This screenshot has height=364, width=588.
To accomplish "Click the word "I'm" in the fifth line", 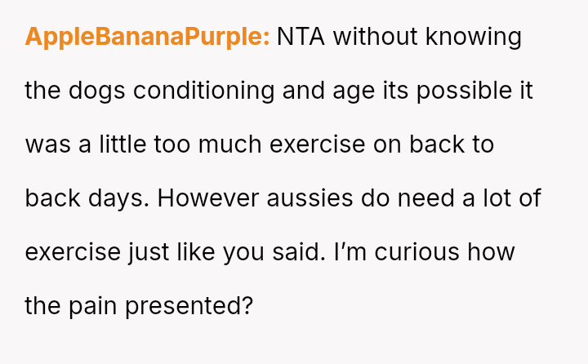I will coord(345,252).
